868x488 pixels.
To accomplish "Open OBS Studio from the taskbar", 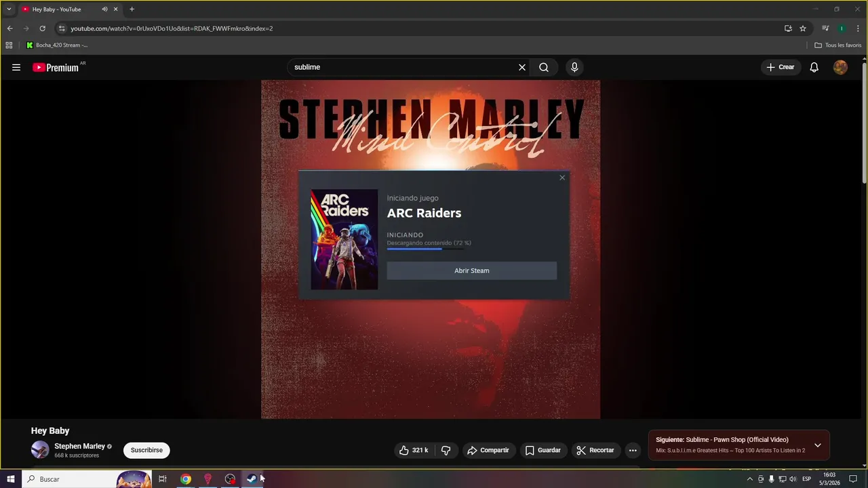I will [231, 479].
